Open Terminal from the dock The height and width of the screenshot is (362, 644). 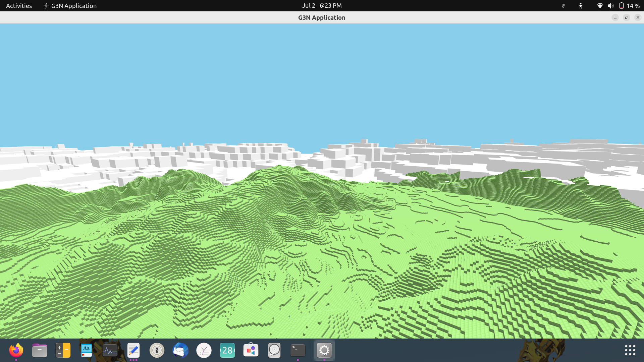tap(298, 351)
